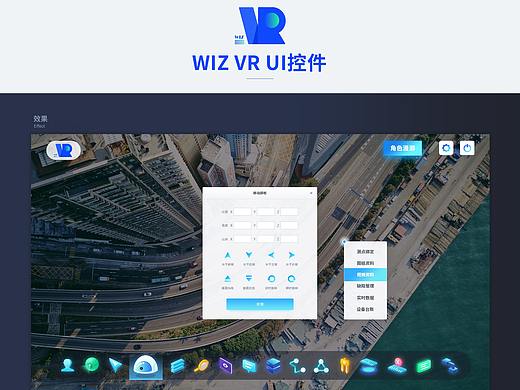Screen dimensions: 520x390
Task: Click the blue confirm button in dialog
Action: coord(260,304)
